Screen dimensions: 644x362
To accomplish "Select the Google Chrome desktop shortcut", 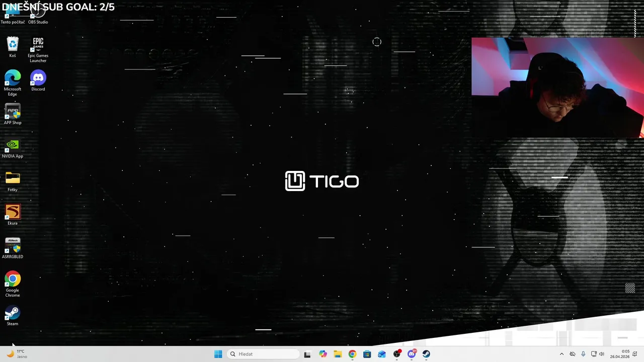I will click(x=13, y=285).
